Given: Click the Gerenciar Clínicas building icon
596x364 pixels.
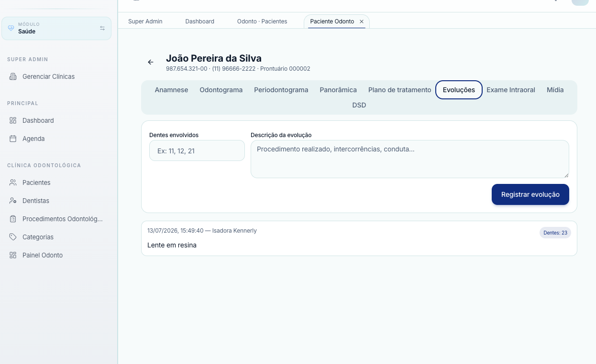Looking at the screenshot, I should coord(13,76).
